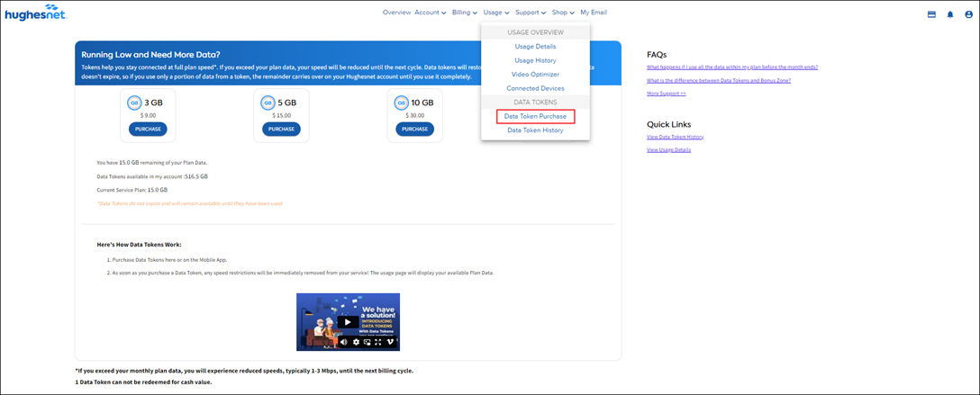Select Data Token Purchase from the menu

pos(535,117)
